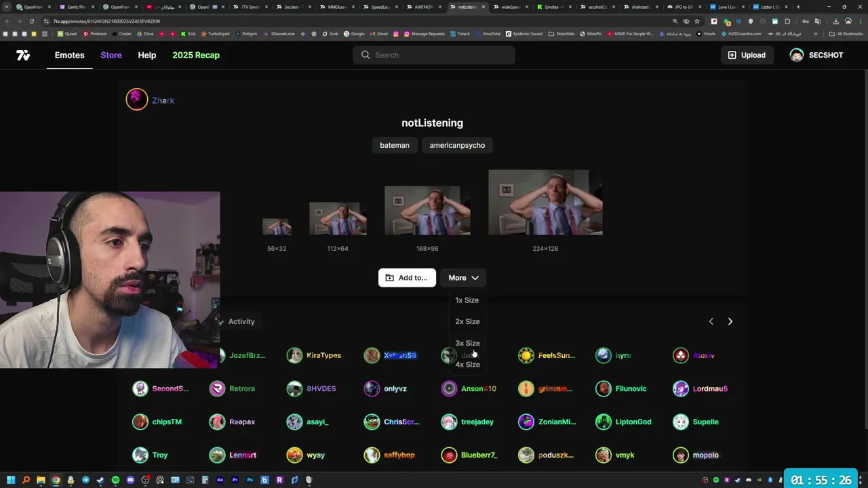Click the bateman tag
The height and width of the screenshot is (488, 868).
pos(395,145)
